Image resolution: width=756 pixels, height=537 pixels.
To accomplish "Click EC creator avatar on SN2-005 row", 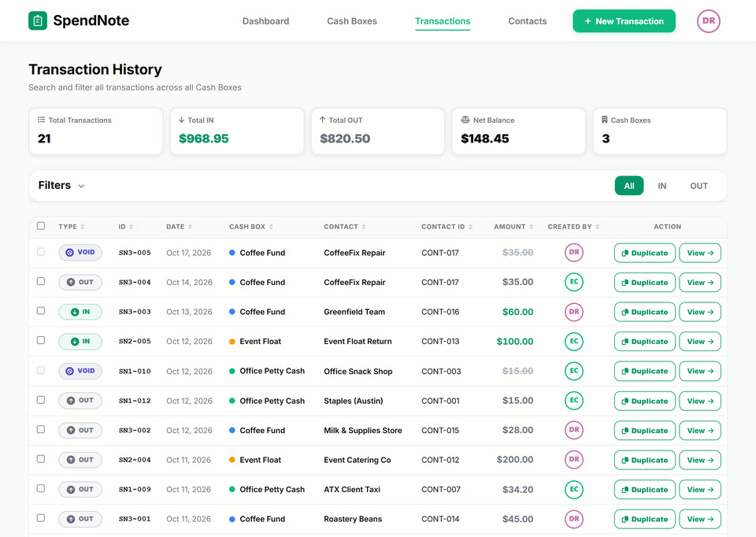I will point(574,341).
